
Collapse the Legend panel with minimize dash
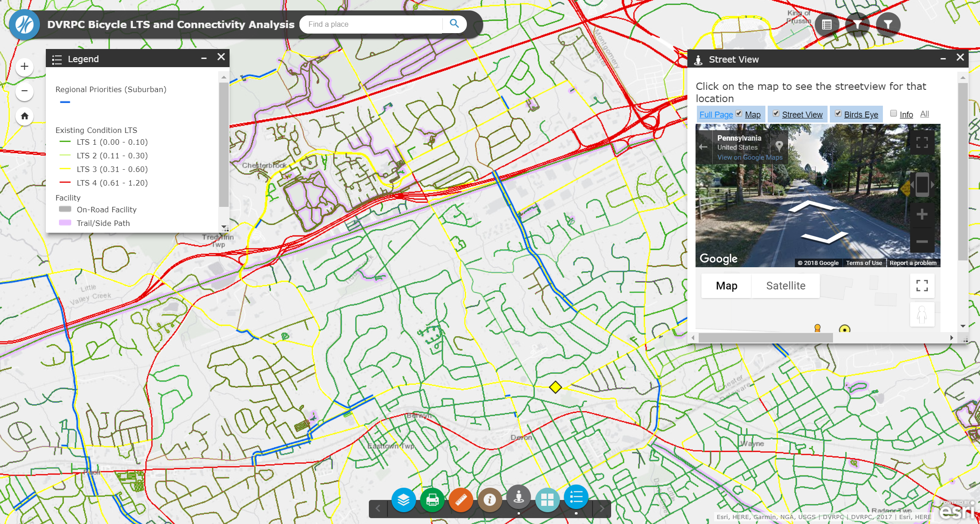coord(204,58)
